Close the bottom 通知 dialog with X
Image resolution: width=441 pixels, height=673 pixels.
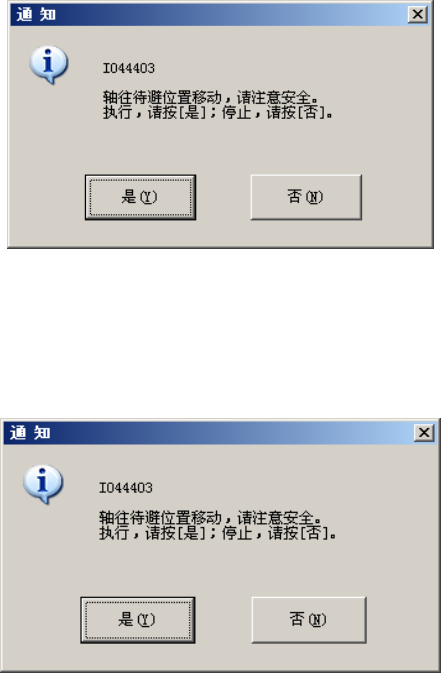click(x=424, y=433)
